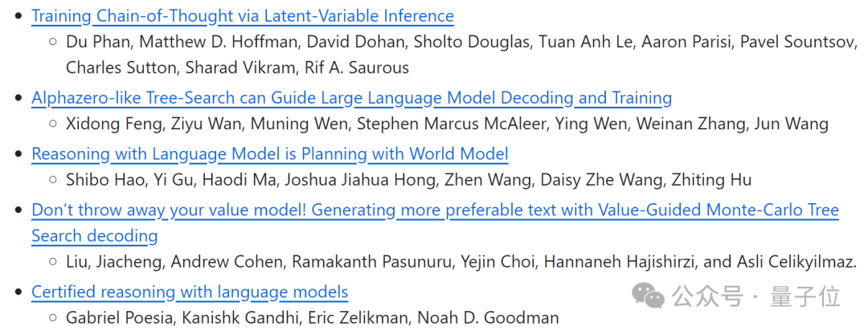Click the hollow bullet before Shibo Hao

click(x=53, y=180)
